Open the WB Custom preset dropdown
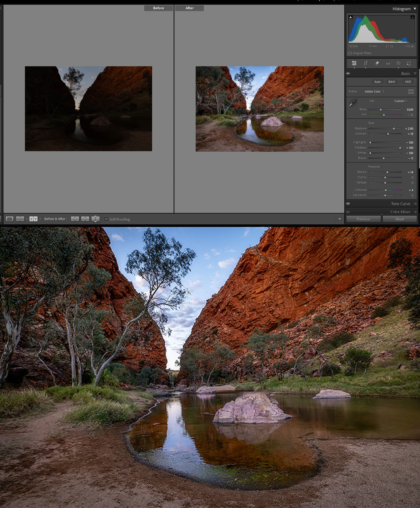 (x=401, y=101)
